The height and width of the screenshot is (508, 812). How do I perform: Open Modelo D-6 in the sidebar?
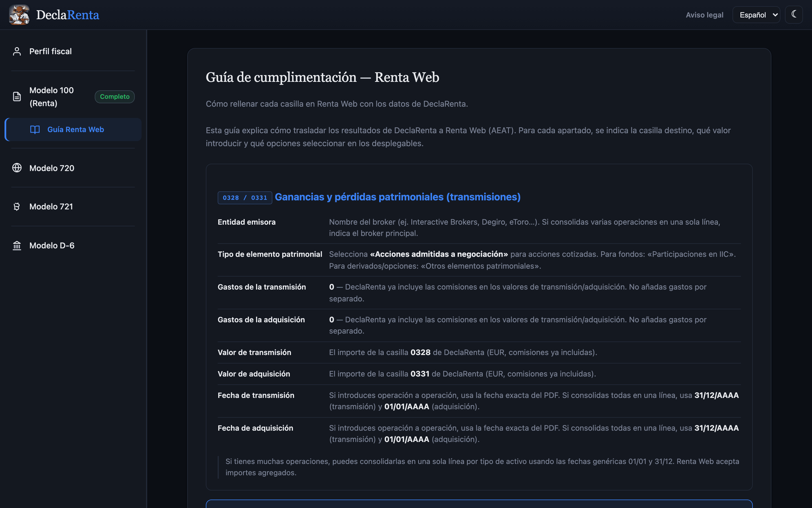[73, 246]
